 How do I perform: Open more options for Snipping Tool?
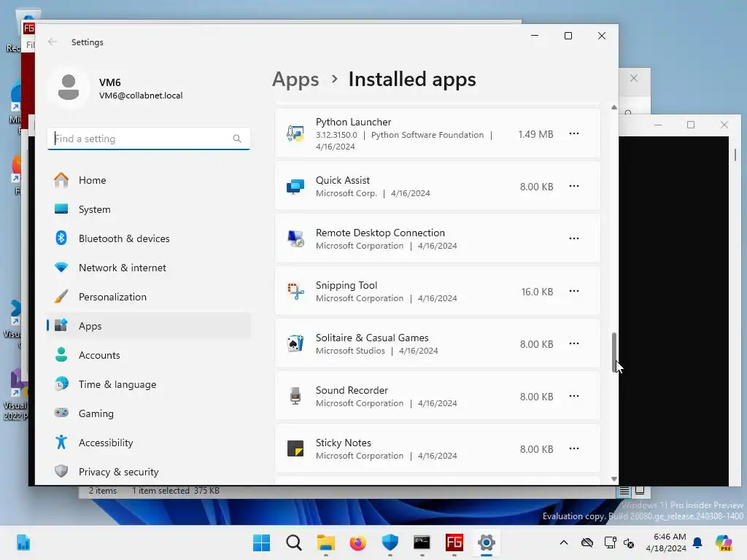click(x=574, y=291)
